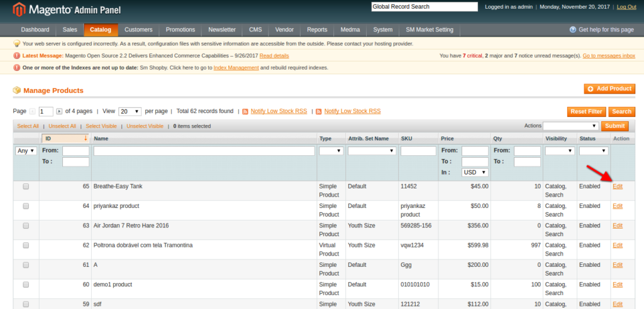
Task: Click Unselect Visible link
Action: 145,126
